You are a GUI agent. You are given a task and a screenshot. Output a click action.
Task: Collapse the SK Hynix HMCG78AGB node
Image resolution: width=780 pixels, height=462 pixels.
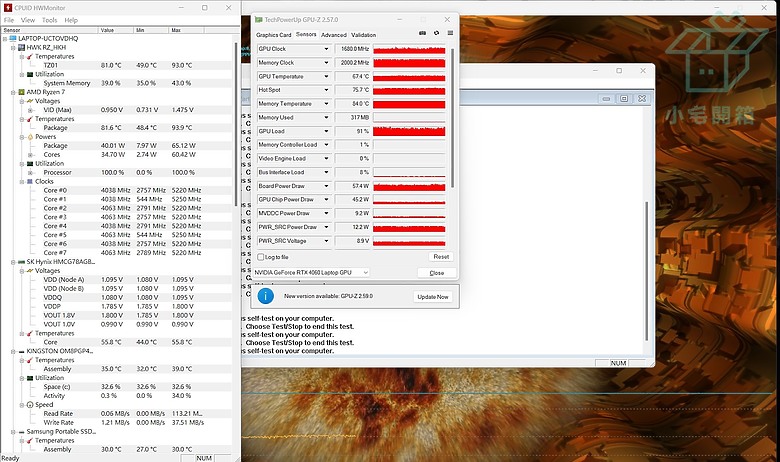click(x=13, y=262)
